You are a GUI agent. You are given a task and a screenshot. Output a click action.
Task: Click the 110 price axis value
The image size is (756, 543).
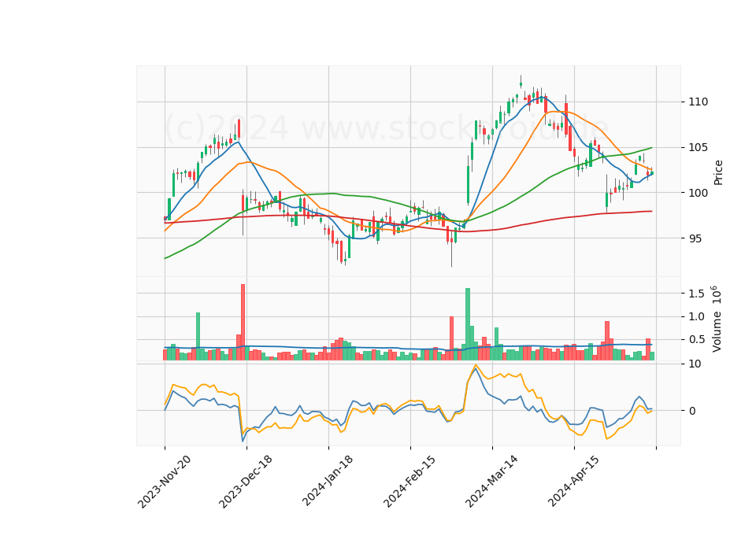[699, 102]
